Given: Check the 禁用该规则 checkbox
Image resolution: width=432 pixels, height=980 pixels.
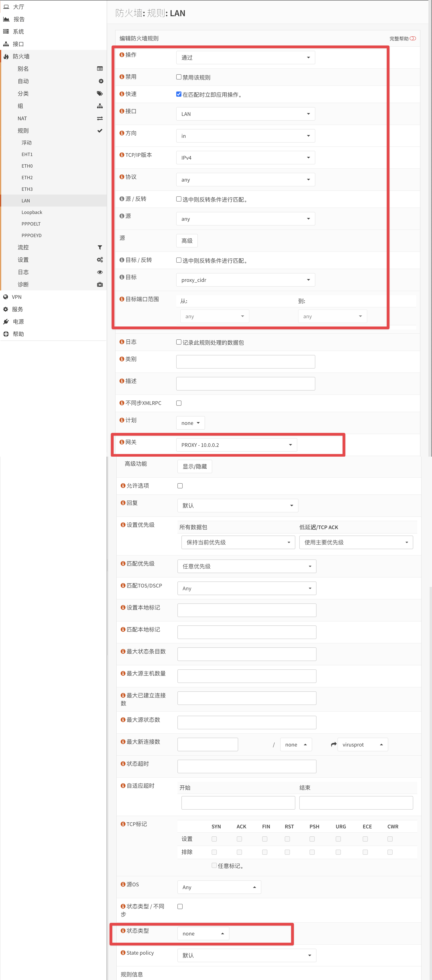Looking at the screenshot, I should (178, 77).
